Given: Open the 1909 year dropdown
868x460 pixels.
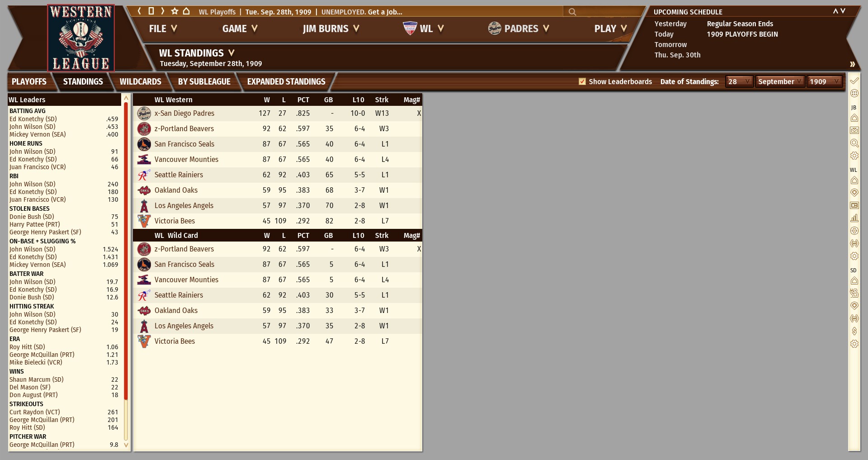Looking at the screenshot, I should point(825,81).
